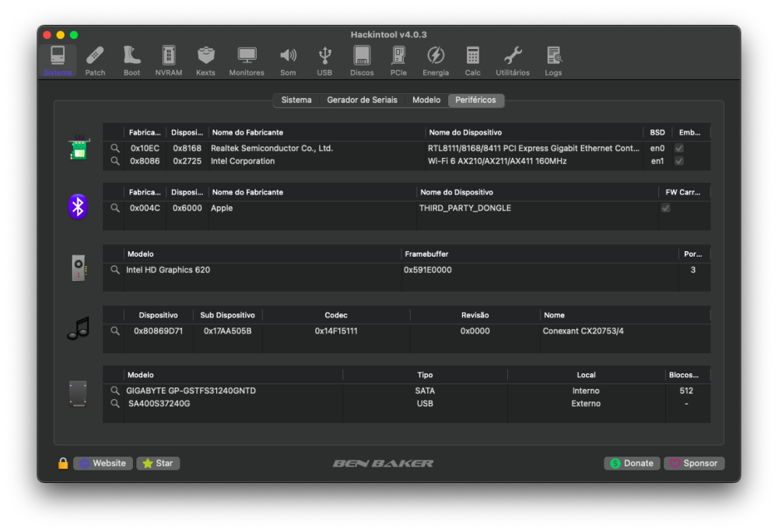Search the Apple Bluetooth row magnifier
778x532 pixels.
tap(114, 208)
